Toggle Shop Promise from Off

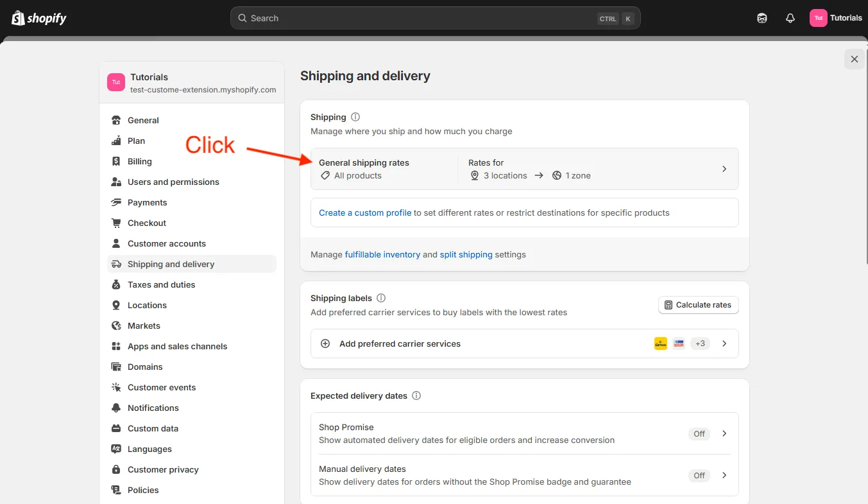point(699,433)
